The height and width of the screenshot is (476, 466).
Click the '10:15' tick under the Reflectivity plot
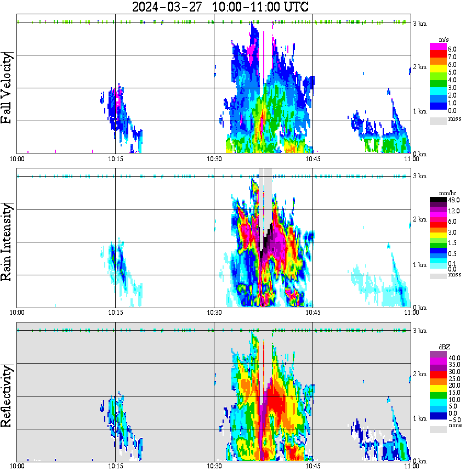click(x=115, y=466)
